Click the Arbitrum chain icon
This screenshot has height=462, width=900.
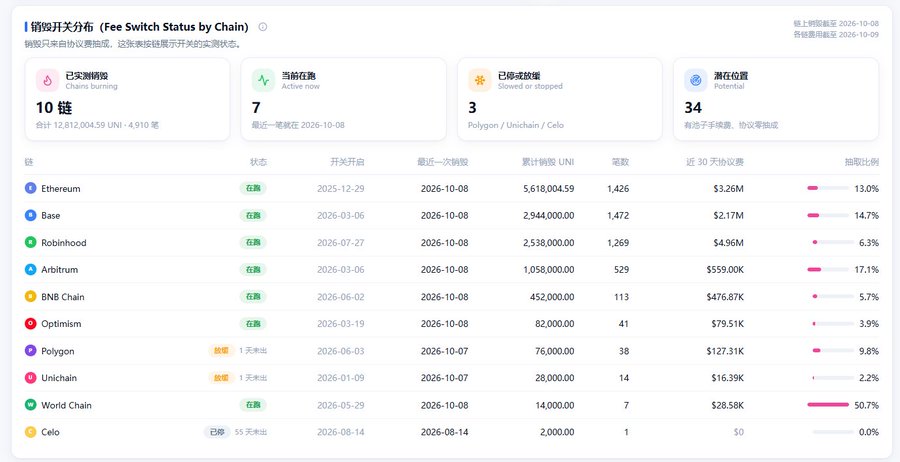click(30, 269)
